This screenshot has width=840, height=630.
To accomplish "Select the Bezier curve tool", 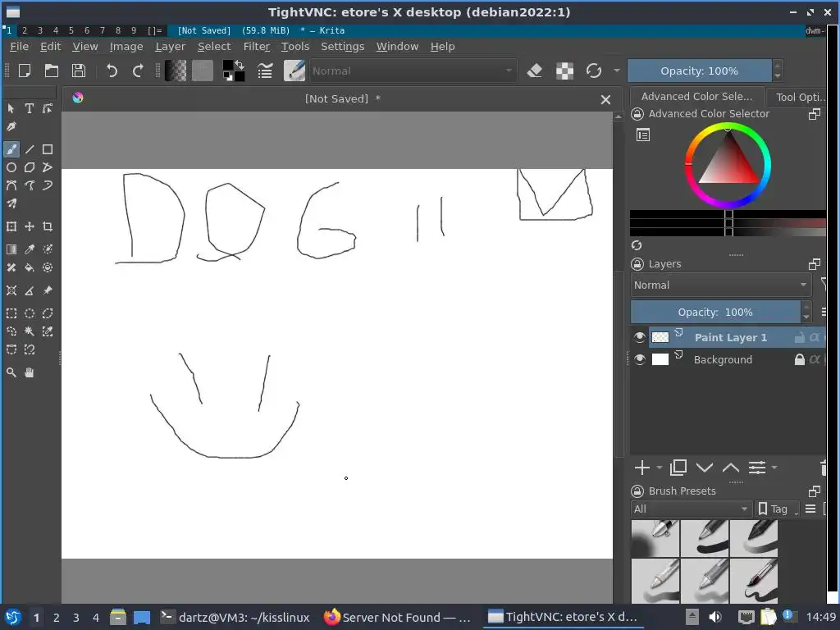I will (11, 186).
